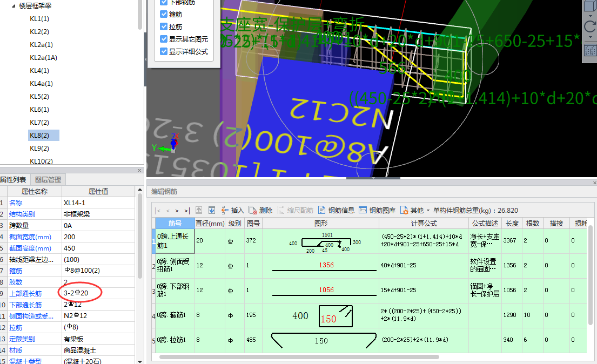Move rebar row up icon
The height and width of the screenshot is (364, 597).
pos(199,210)
